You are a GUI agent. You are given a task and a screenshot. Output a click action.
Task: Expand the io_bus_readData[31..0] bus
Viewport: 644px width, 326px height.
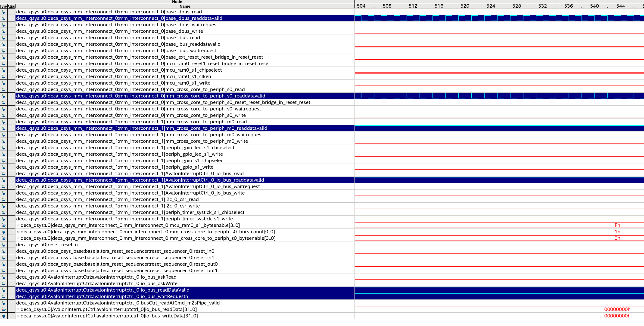pos(18,309)
